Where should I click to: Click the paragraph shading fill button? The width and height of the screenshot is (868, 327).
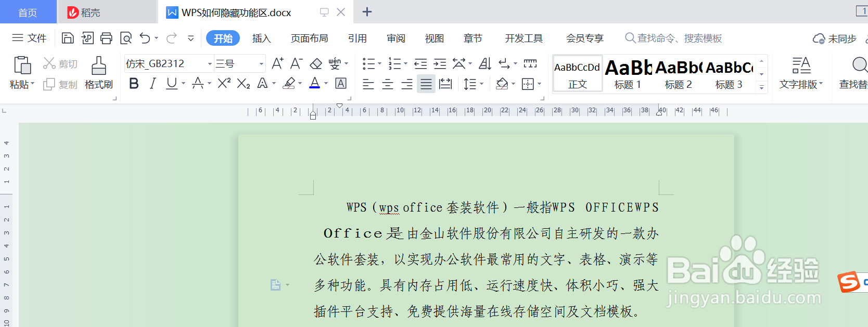pyautogui.click(x=502, y=84)
